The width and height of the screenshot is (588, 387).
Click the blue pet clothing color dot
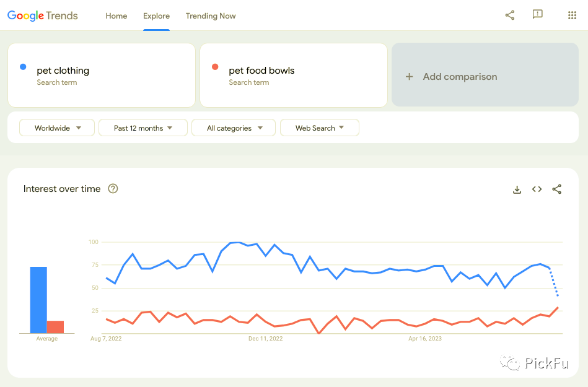[23, 67]
